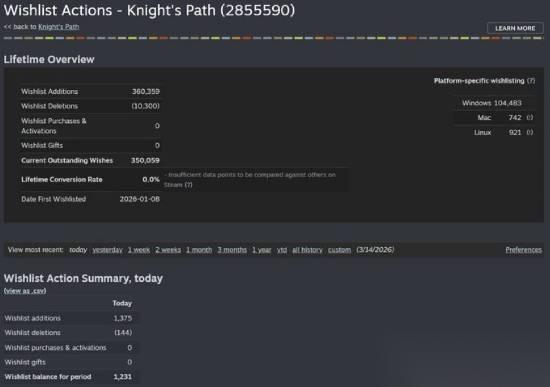The width and height of the screenshot is (550, 387).
Task: Click Date First Wishlisted value 2026-01-08
Action: pos(140,199)
